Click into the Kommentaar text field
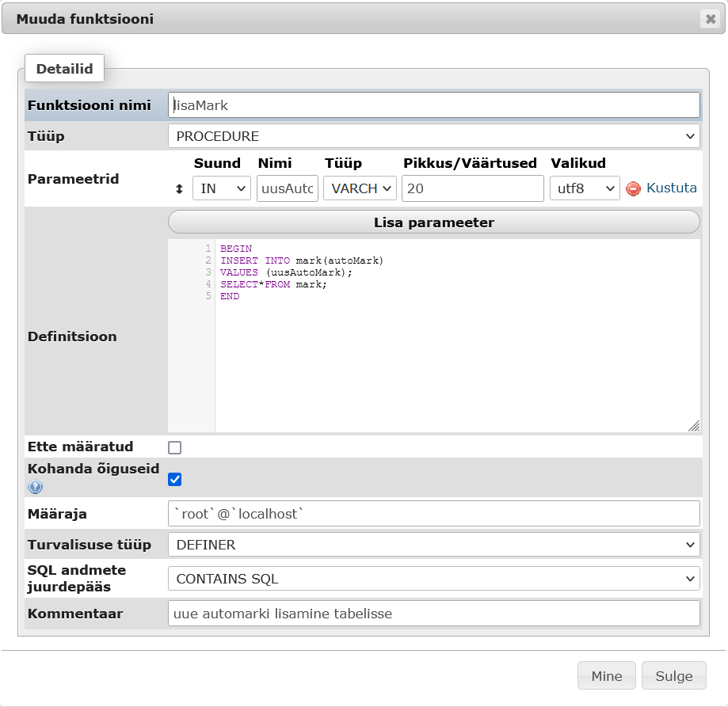 click(433, 614)
